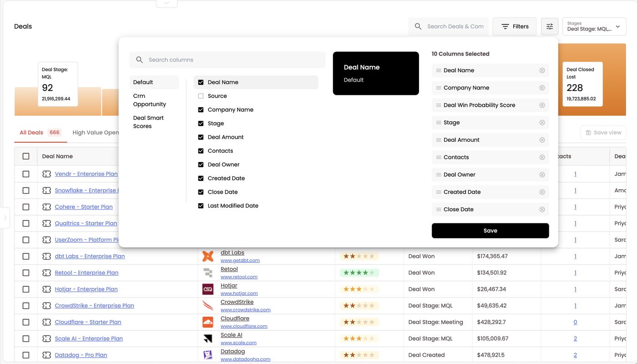Viewport: 637px width, 364px height.
Task: Uncheck the Deal Name column checkbox
Action: click(201, 82)
